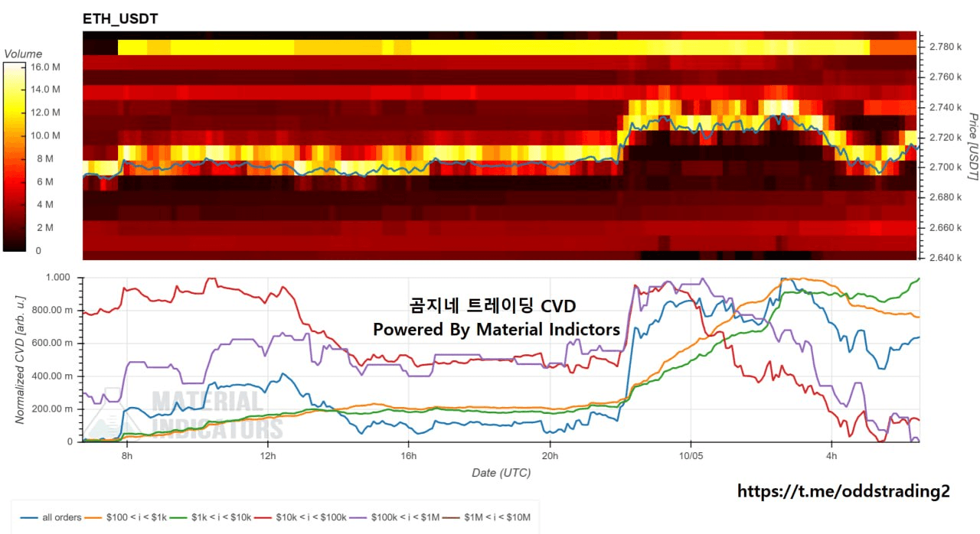Screen dimensions: 980x534
Task: Click the "20h" time axis tick
Action: click(x=550, y=457)
